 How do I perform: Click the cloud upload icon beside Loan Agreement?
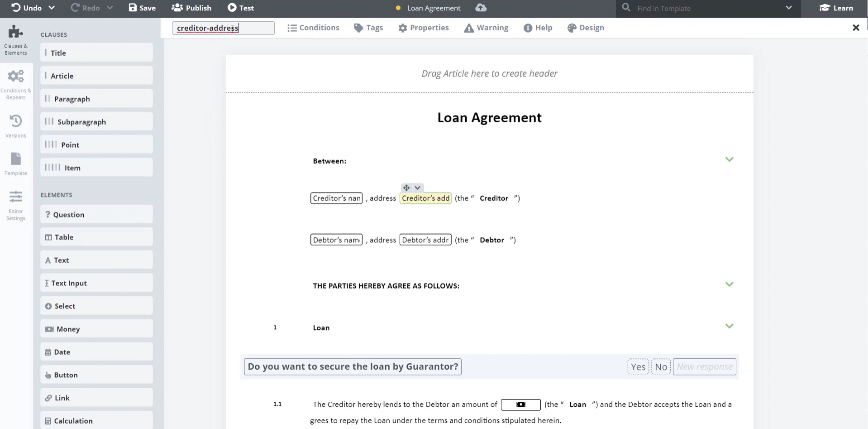481,8
